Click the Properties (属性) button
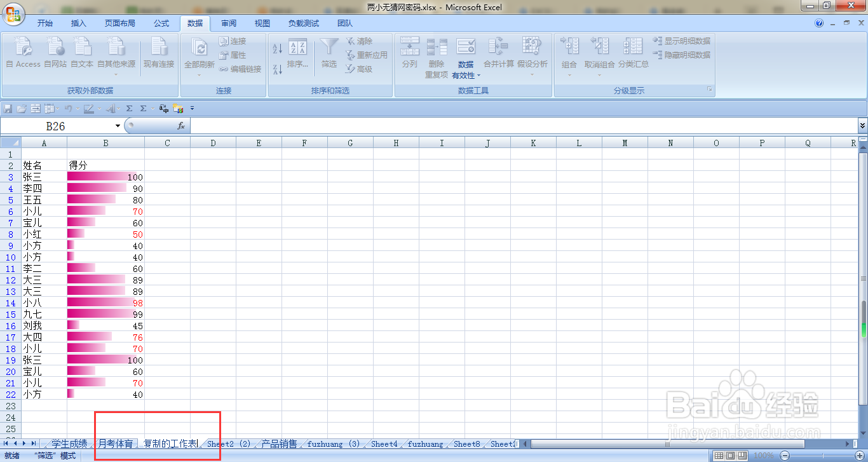Viewport: 868px width, 462px height. [233, 55]
